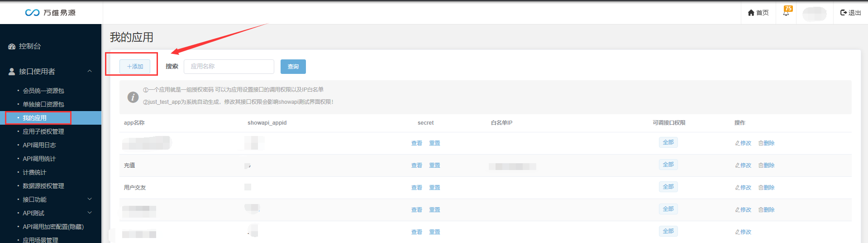This screenshot has width=868, height=243.
Task: Click 全部 permission tag for 用户交友
Action: (668, 187)
